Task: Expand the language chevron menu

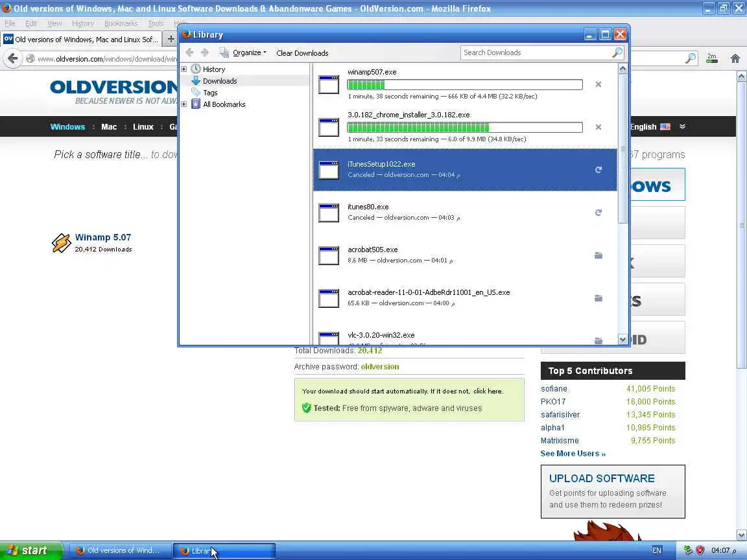Action: click(x=682, y=126)
